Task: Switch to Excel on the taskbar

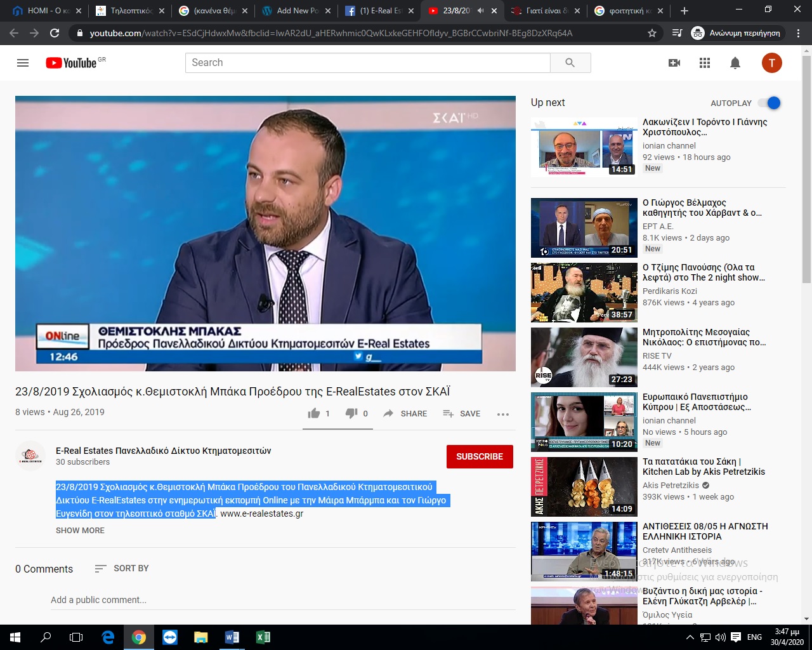Action: click(263, 637)
